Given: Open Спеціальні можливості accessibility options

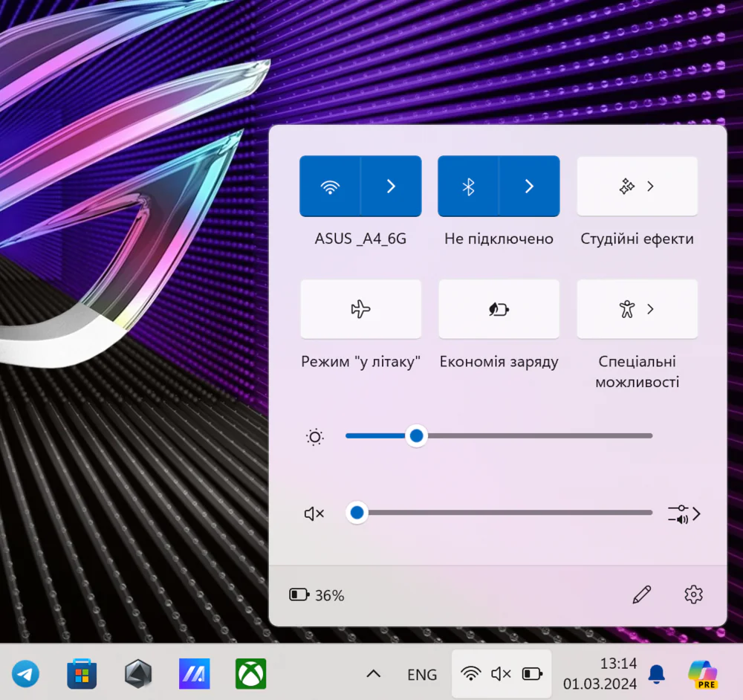Looking at the screenshot, I should point(637,309).
